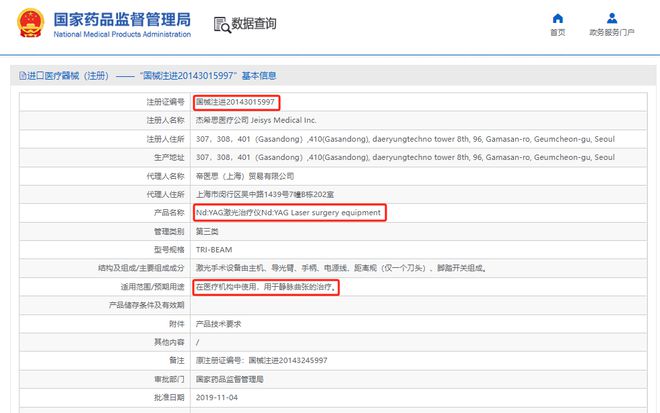Click the 批准日期 row label
660x413 pixels.
(169, 397)
